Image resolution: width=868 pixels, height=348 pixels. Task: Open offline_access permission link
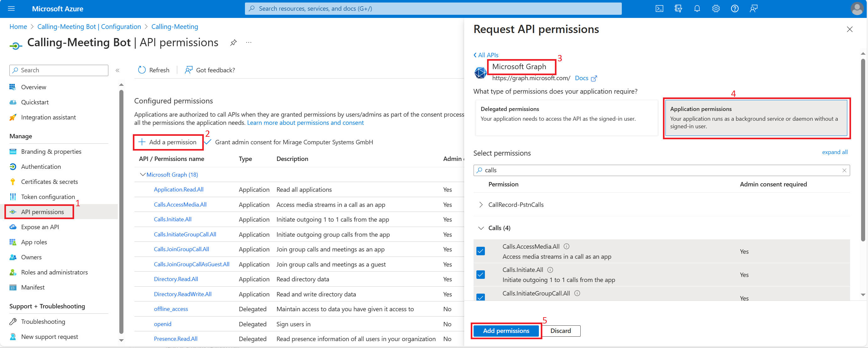(171, 309)
